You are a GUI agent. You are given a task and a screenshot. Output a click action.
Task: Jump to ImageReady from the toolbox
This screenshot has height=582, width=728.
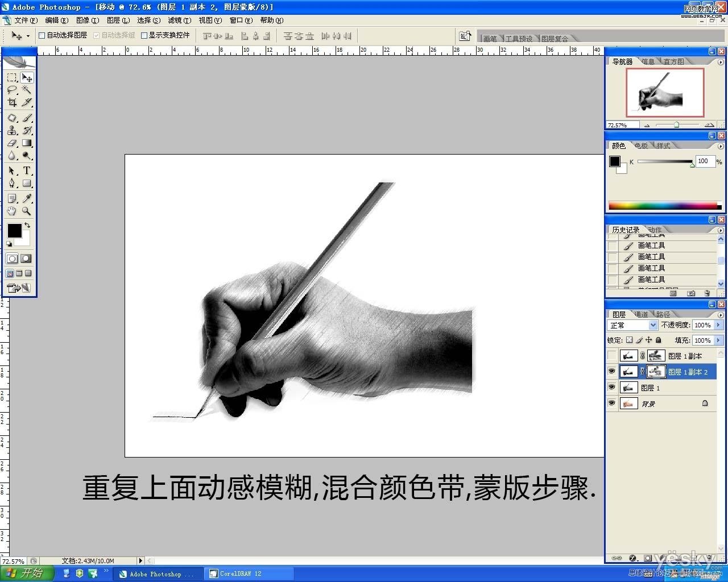click(19, 288)
